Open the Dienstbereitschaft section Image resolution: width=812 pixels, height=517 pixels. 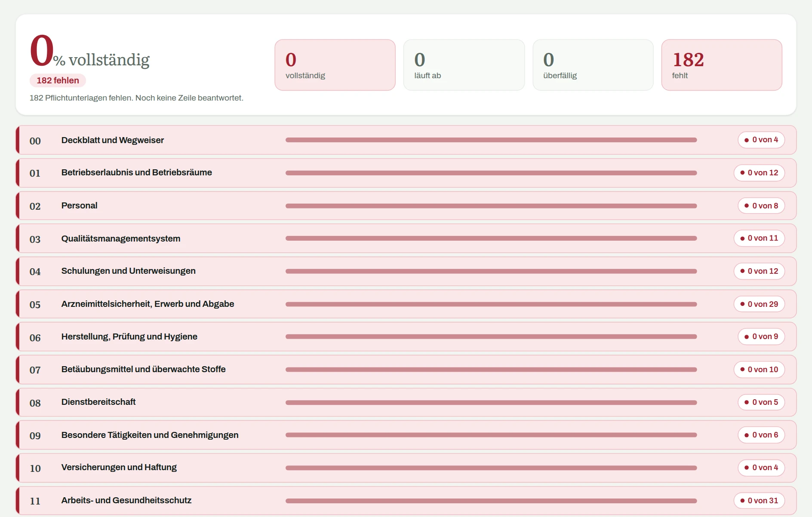406,402
